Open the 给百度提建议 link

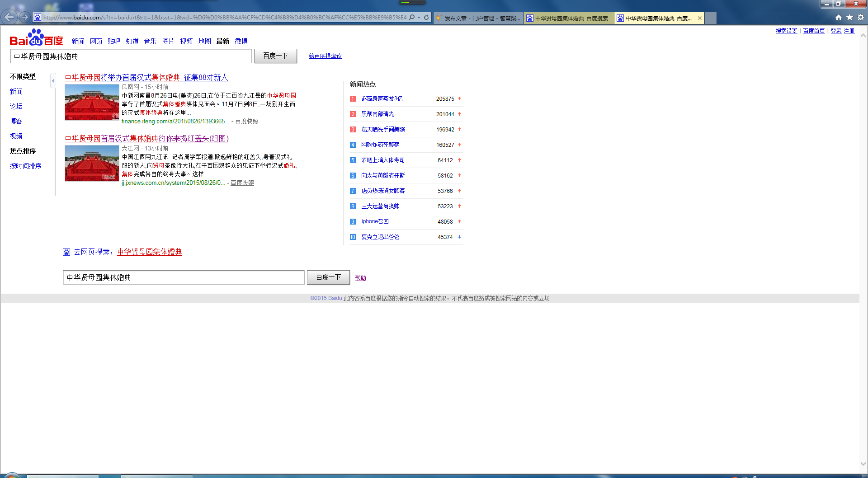point(325,56)
